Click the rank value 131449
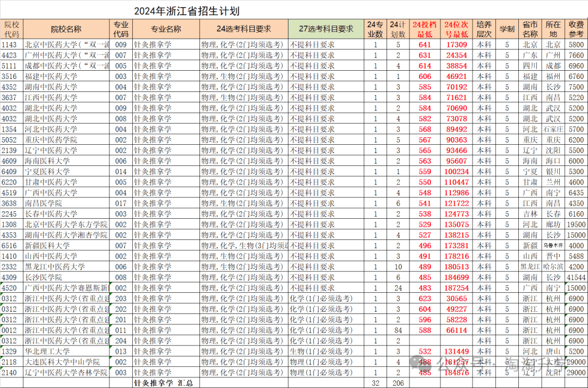 pyautogui.click(x=456, y=352)
